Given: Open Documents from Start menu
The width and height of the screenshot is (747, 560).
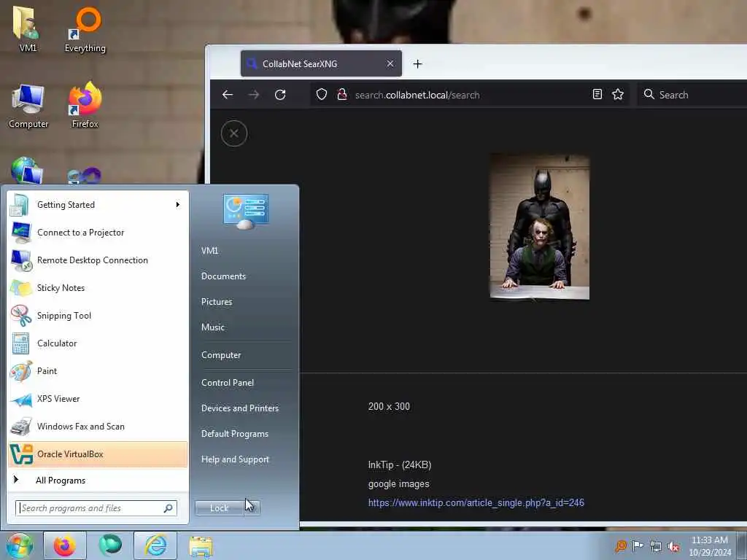Looking at the screenshot, I should [223, 276].
